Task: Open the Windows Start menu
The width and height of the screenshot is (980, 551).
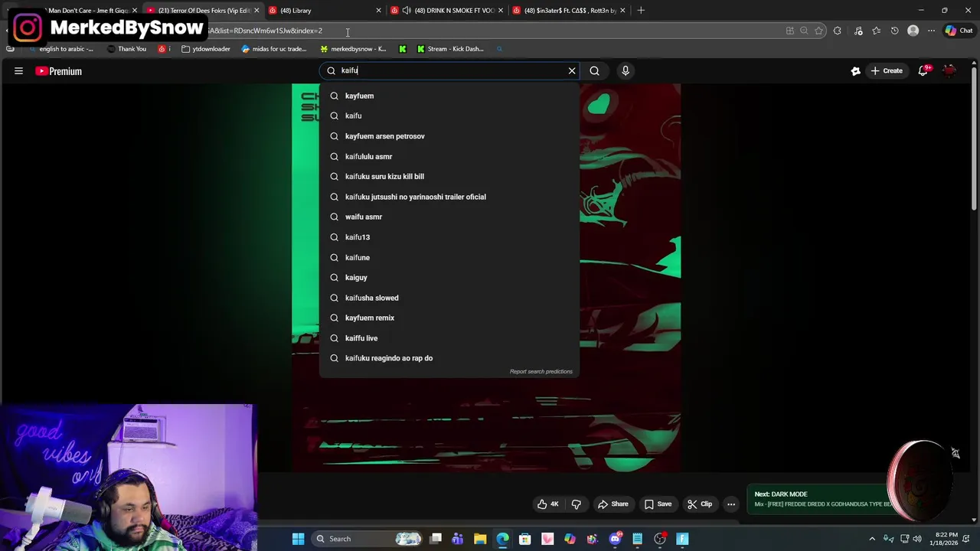Action: pos(298,539)
